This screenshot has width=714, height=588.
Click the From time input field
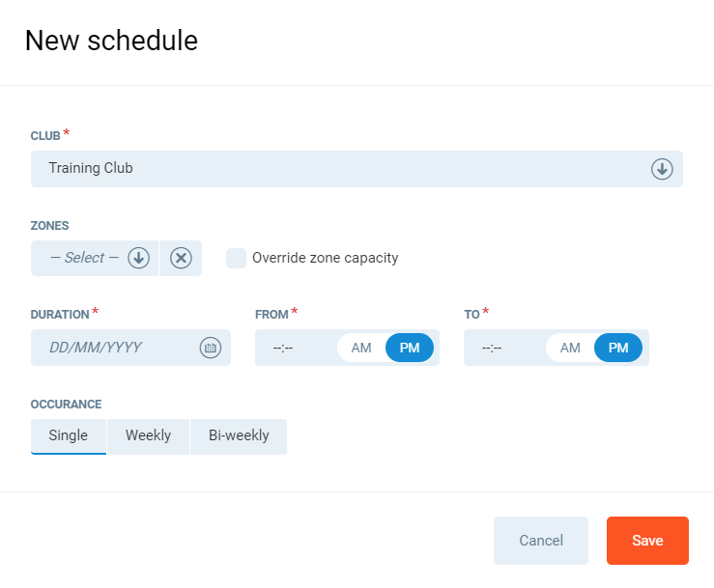(290, 348)
